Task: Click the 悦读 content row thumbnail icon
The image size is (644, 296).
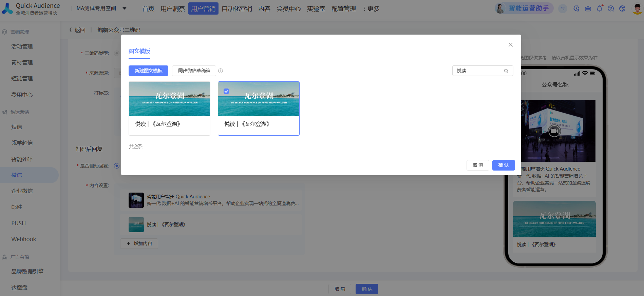Action: pos(136,224)
